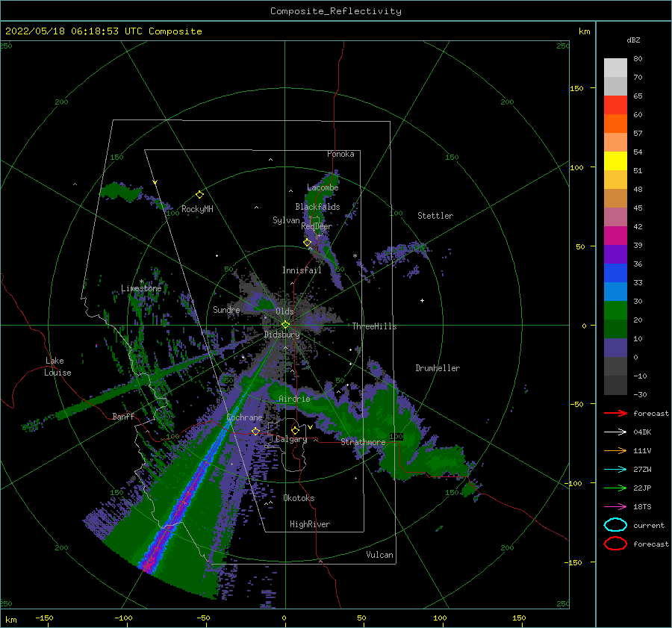
Task: Click the Lacombe city label
Action: [323, 187]
